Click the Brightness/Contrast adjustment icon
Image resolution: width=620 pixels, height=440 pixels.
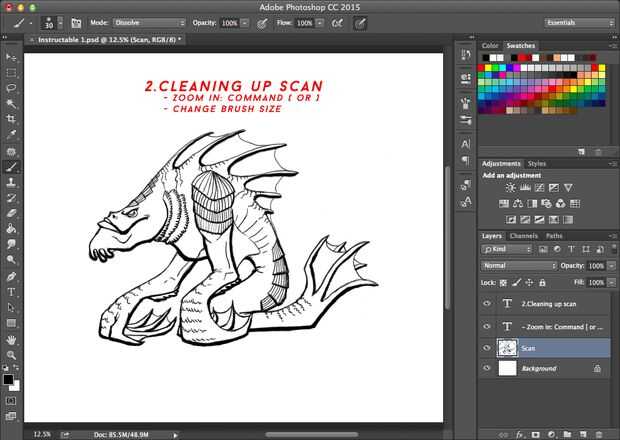(x=511, y=187)
